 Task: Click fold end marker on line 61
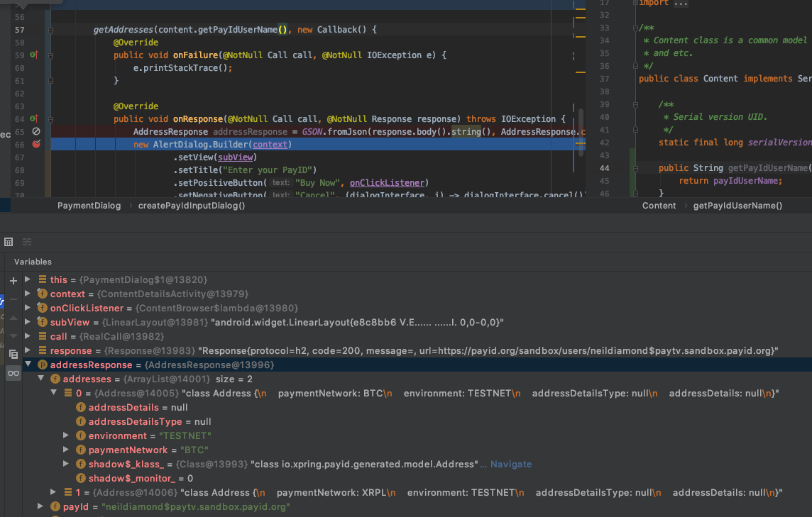[51, 81]
